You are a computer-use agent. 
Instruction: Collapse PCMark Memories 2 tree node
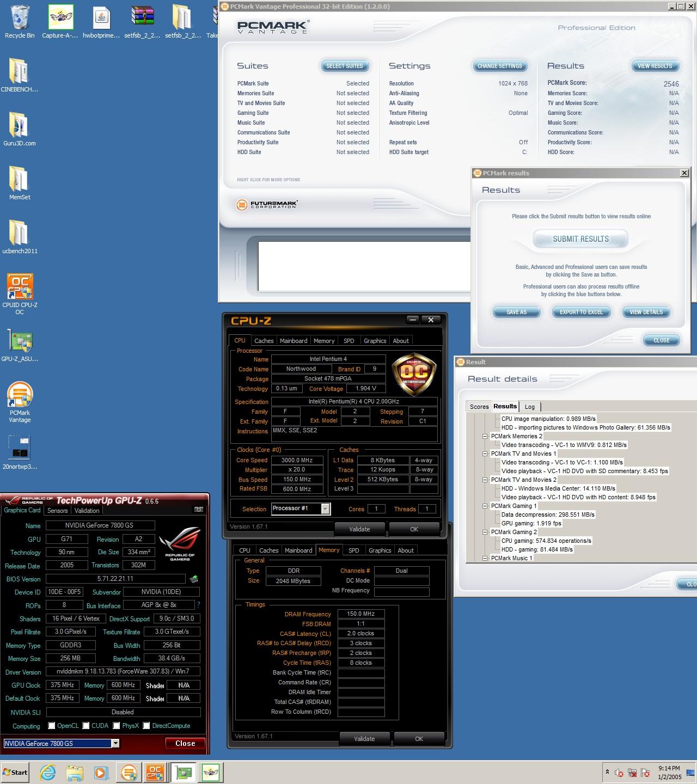[485, 436]
